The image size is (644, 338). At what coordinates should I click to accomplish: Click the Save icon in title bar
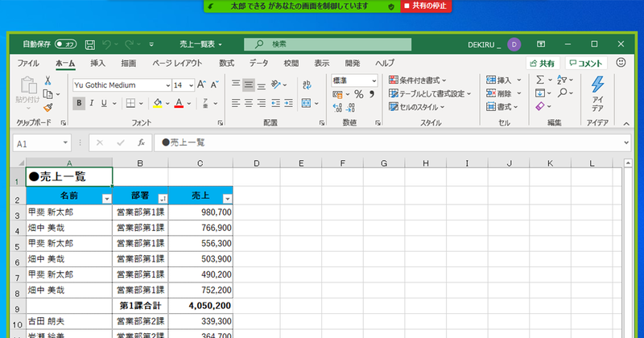(89, 44)
